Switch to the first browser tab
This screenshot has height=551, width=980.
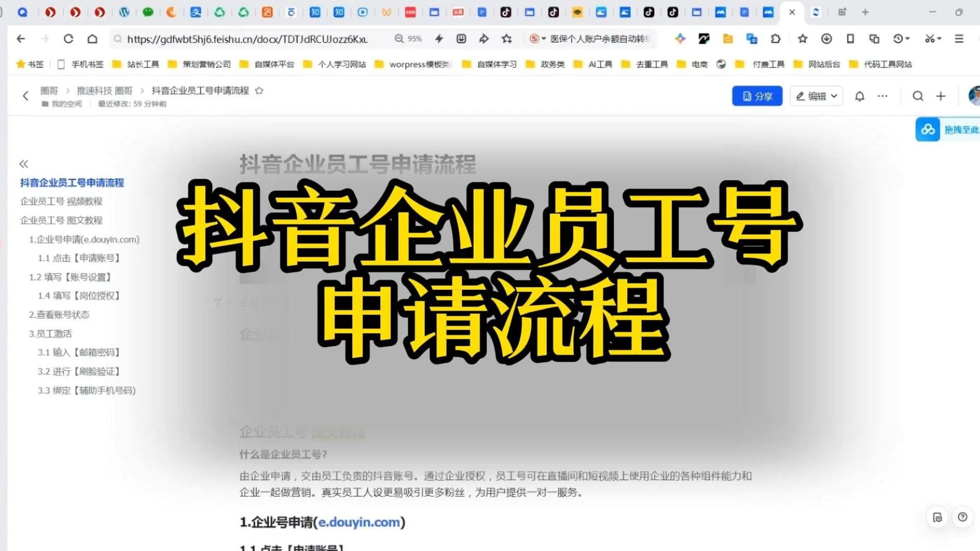(x=22, y=12)
